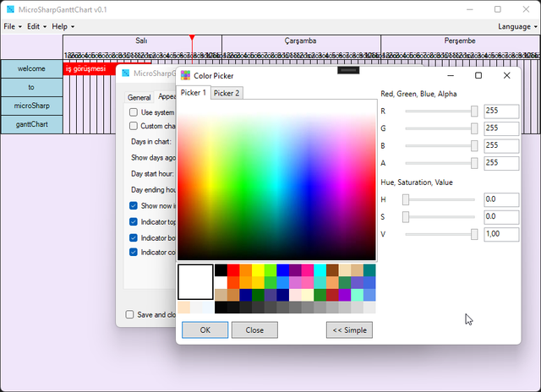Maximize the Color Picker dialog

tap(478, 75)
